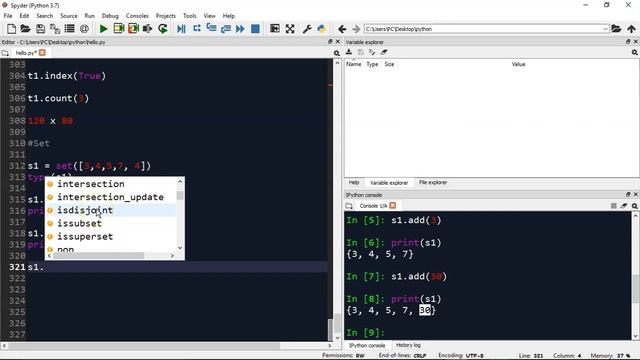Select the IPython console tab
This screenshot has width=640, height=360.
coord(367,345)
